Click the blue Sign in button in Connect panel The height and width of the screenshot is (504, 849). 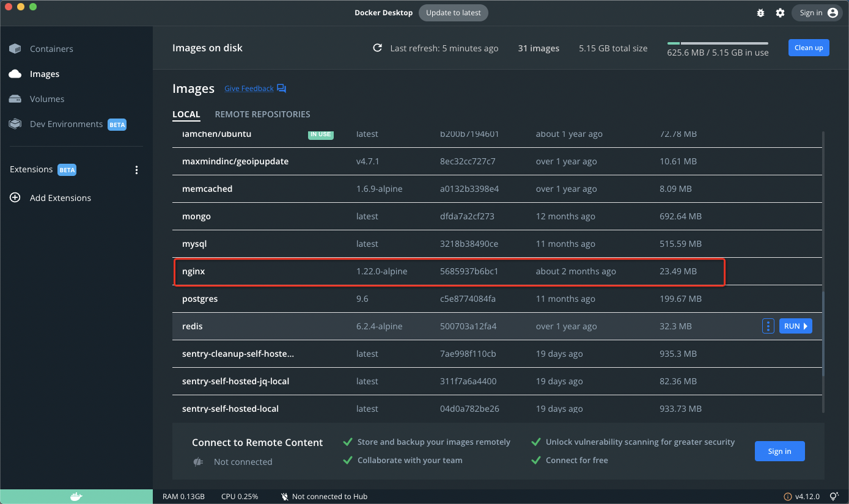coord(779,451)
